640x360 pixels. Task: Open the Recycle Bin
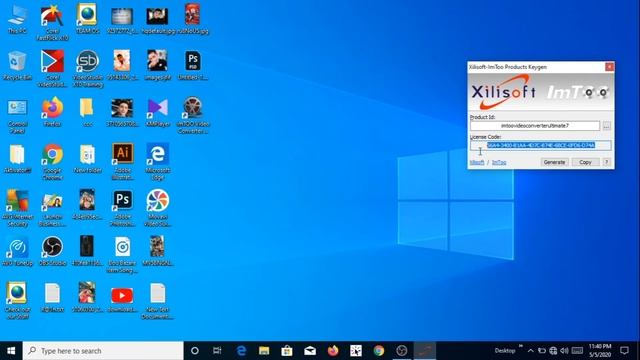point(17,65)
